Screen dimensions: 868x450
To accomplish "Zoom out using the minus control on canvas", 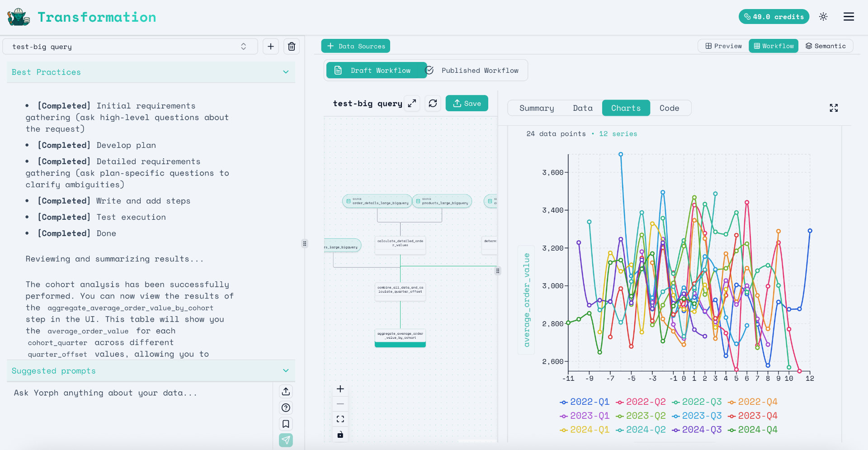I will (x=340, y=403).
